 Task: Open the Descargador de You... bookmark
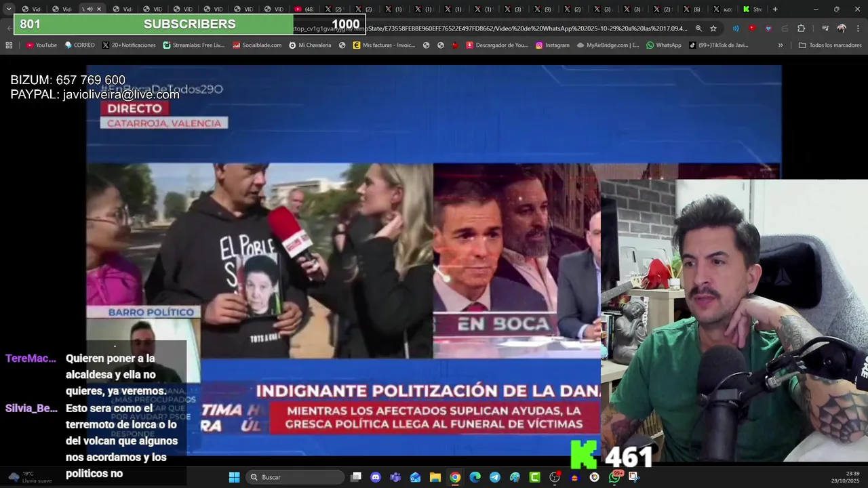[497, 45]
